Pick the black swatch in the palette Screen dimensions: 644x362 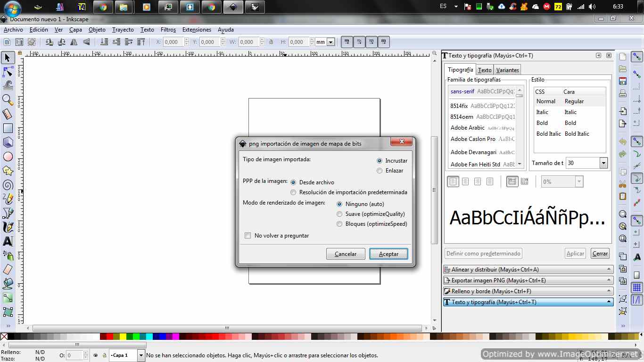[11, 337]
